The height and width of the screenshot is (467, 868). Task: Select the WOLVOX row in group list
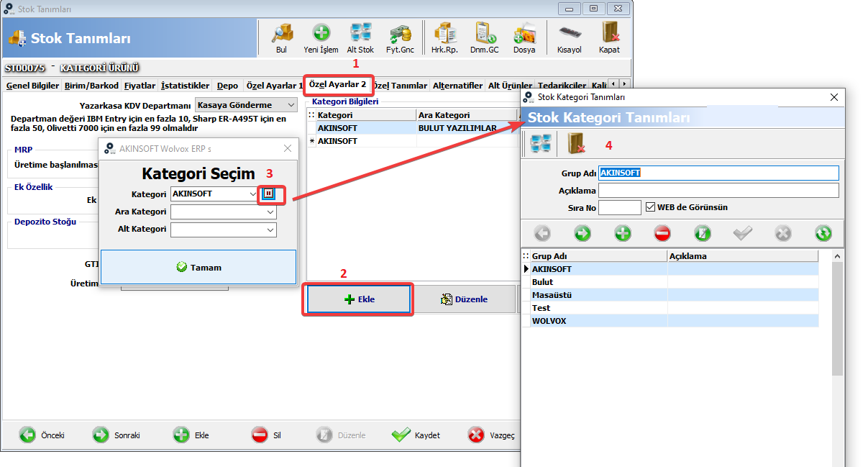point(670,321)
